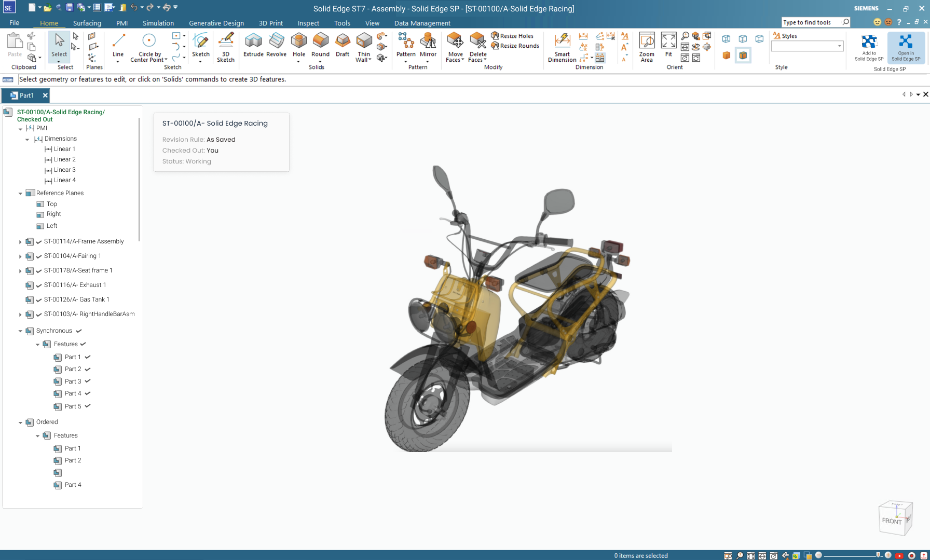
Task: Close the Part1 document tab
Action: [x=45, y=95]
